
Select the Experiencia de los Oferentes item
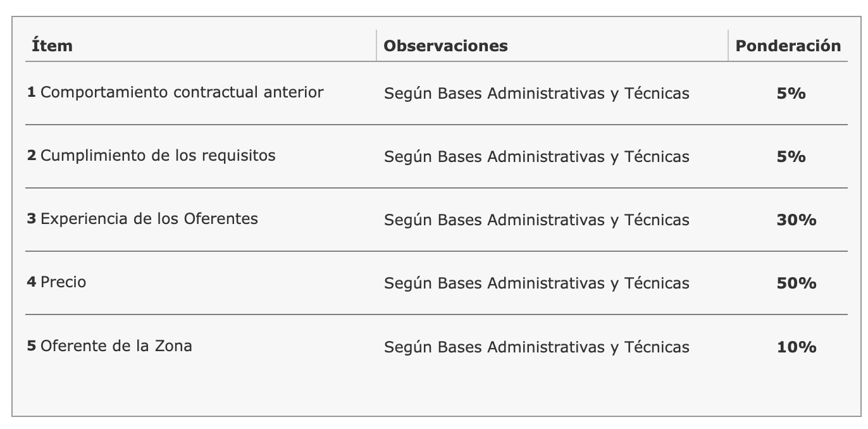pos(149,219)
